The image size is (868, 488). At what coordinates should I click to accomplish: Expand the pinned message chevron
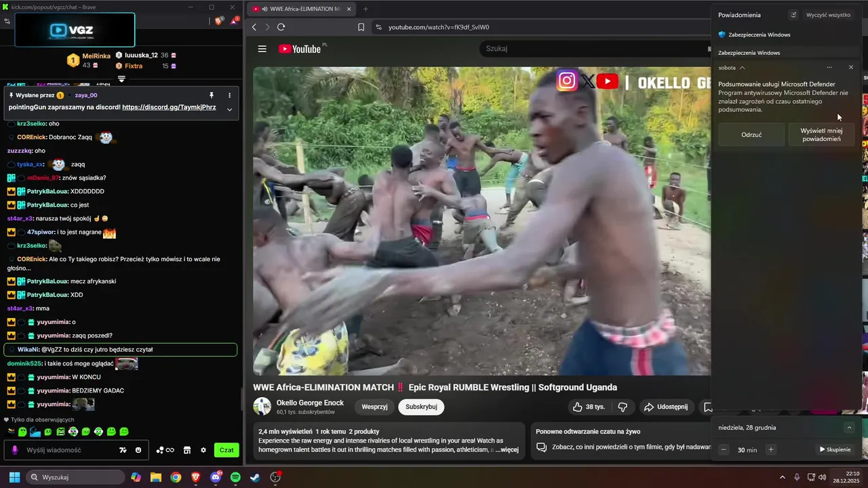(x=229, y=109)
